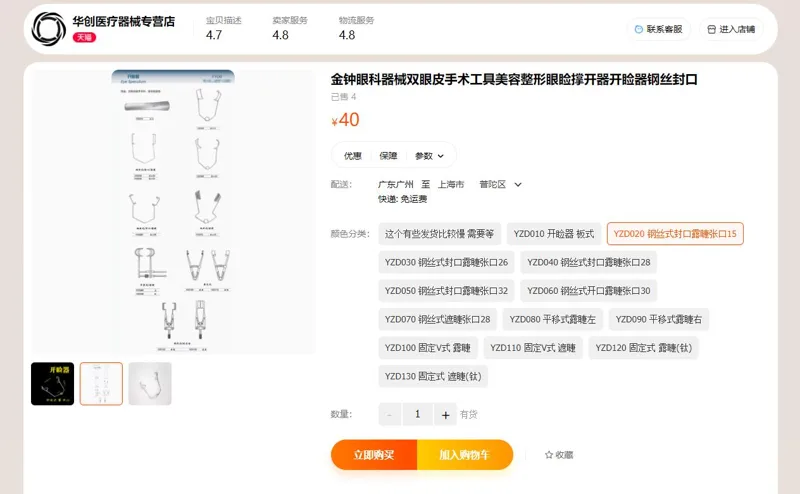Expand the 普陀区 delivery district dropdown
Image resolution: width=800 pixels, height=494 pixels.
coord(500,184)
